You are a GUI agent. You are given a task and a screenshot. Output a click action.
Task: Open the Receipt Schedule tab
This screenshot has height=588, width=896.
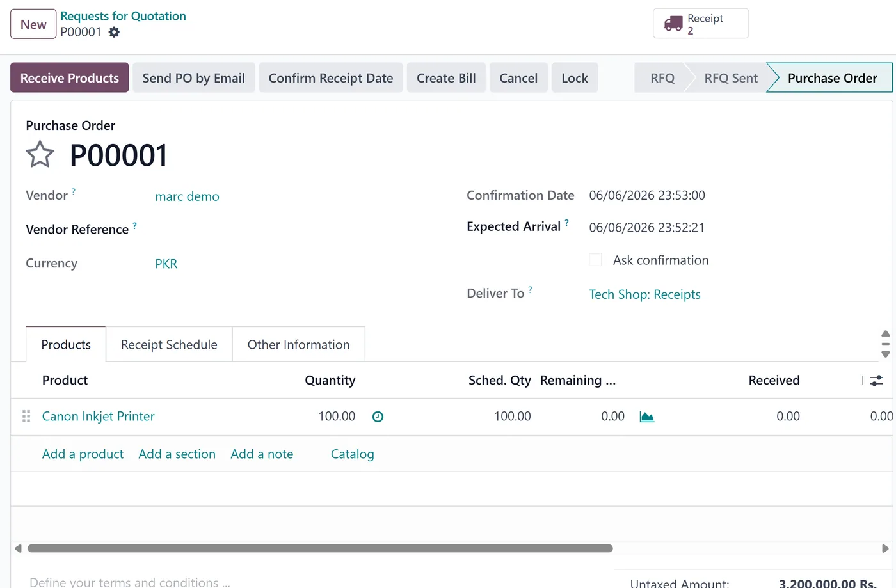pos(169,344)
